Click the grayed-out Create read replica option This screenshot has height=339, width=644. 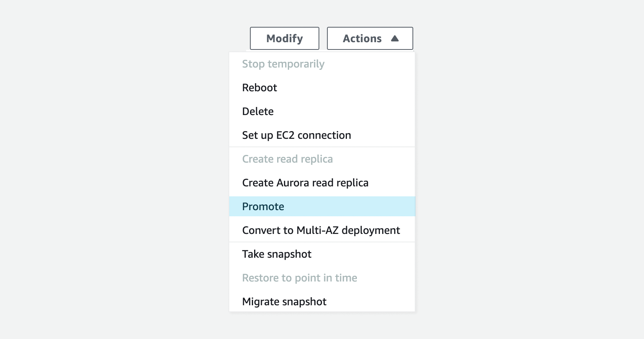[x=287, y=159]
